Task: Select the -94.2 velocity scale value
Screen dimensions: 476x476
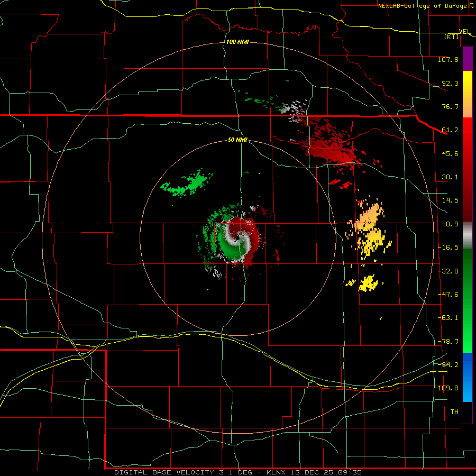Action: tap(448, 364)
